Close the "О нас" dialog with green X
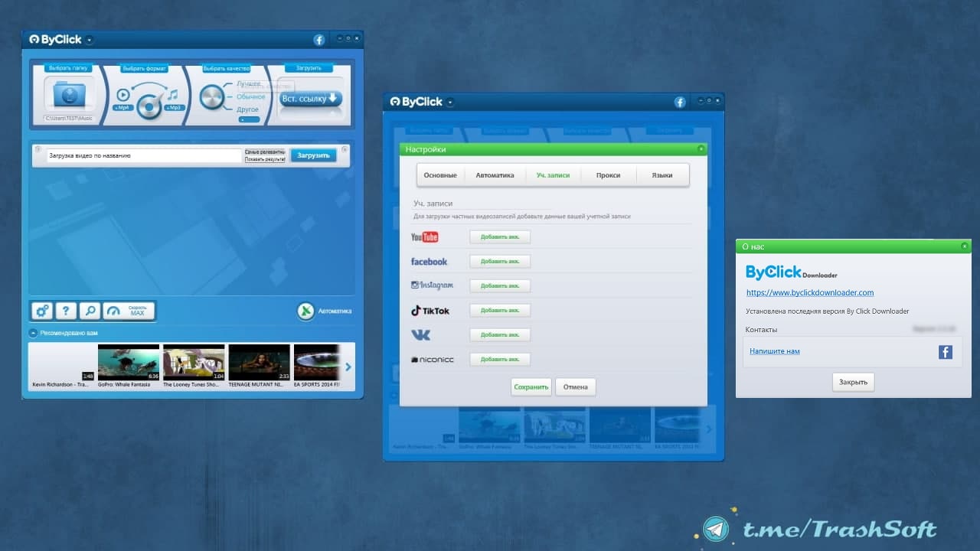The height and width of the screenshot is (551, 980). pyautogui.click(x=965, y=246)
